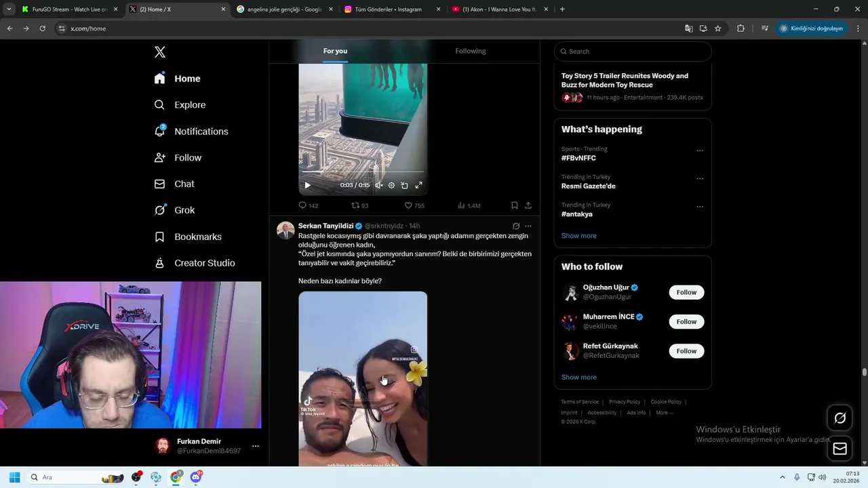Click the X logo in the sidebar
This screenshot has width=868, height=488.
pyautogui.click(x=160, y=52)
